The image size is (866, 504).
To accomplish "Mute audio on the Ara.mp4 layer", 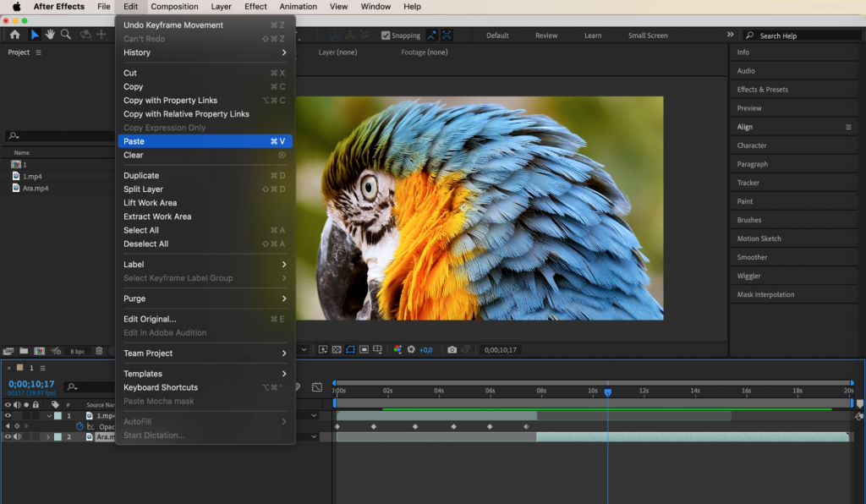I will [x=17, y=436].
